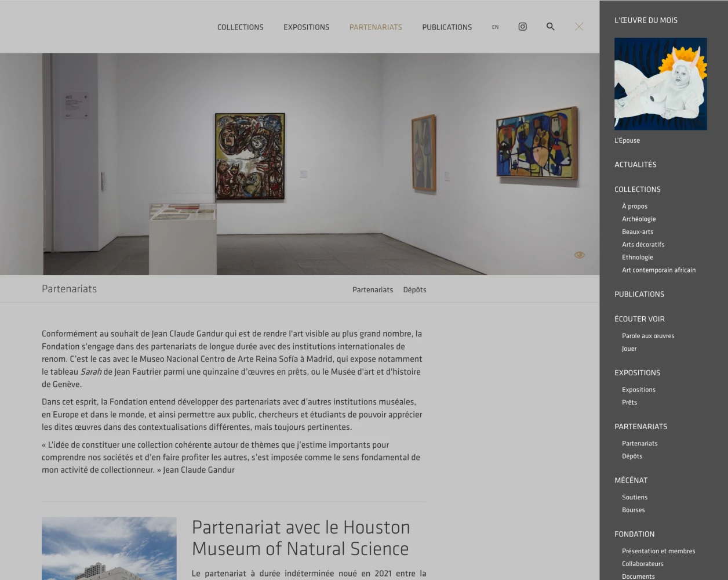Viewport: 728px width, 580px height.
Task: Select the Partenariats sub-tab
Action: point(372,290)
